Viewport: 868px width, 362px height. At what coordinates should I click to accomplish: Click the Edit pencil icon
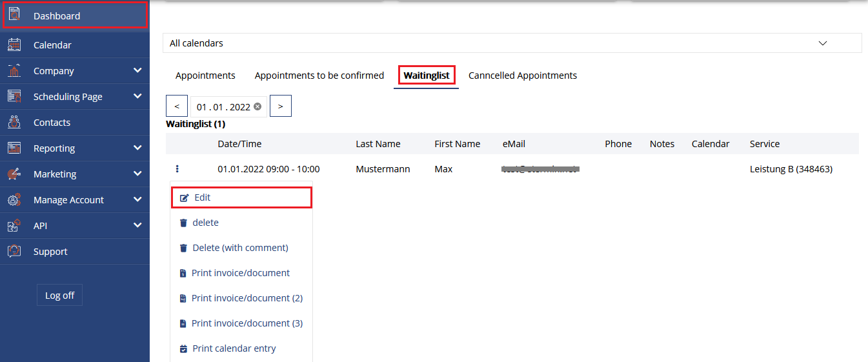[185, 197]
